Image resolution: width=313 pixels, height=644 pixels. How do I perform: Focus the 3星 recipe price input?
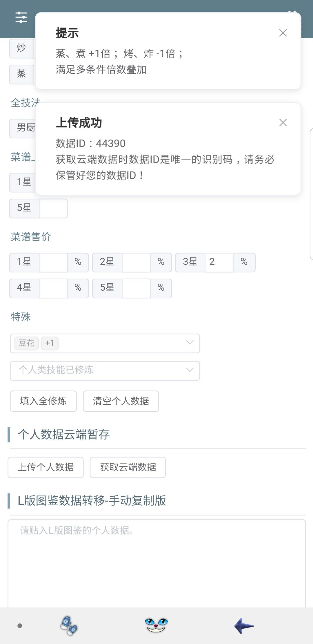click(219, 262)
